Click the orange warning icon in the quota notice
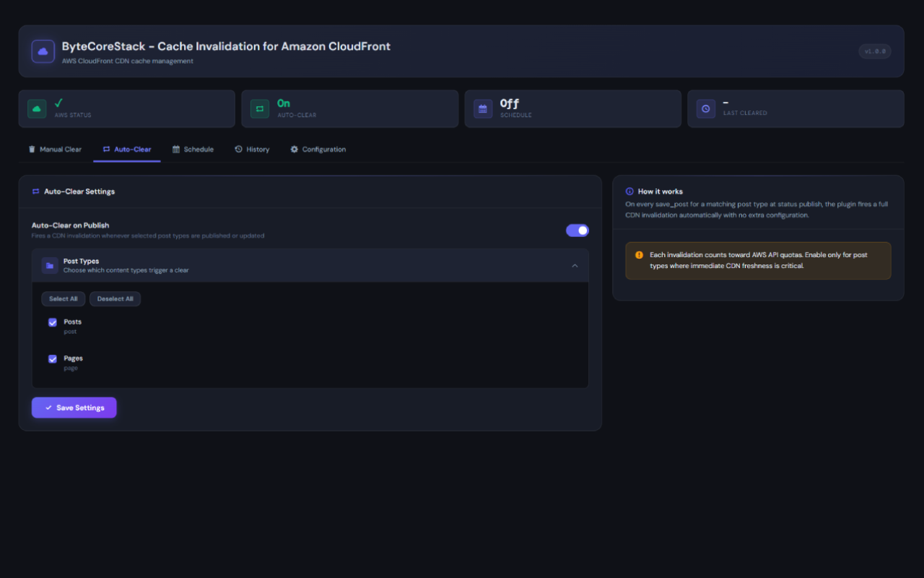This screenshot has width=924, height=578. tap(639, 255)
